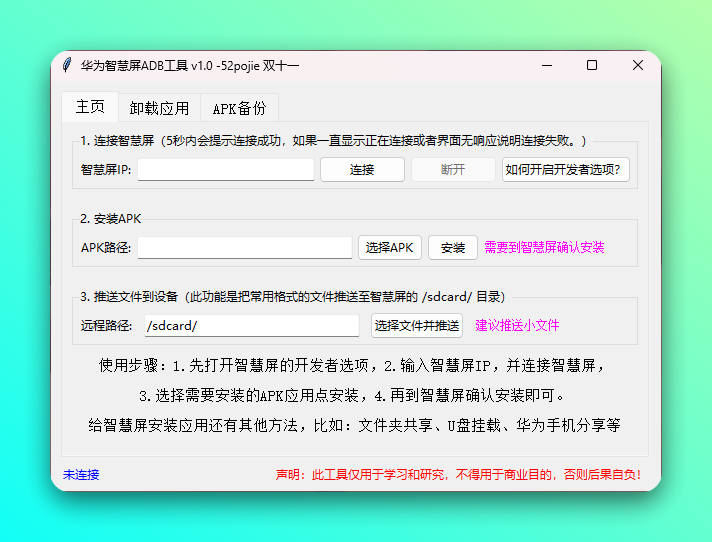Click the 使用步骤 instruction line
Screen dimensions: 712x542
pos(352,365)
